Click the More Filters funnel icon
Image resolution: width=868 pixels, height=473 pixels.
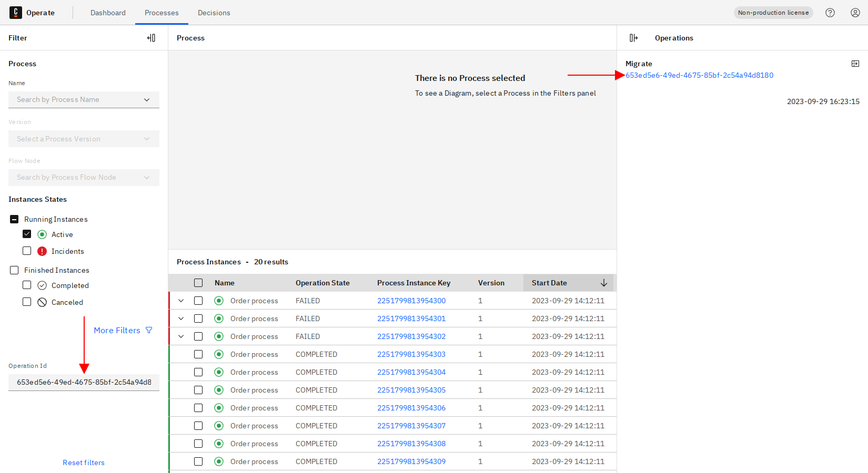coord(149,331)
